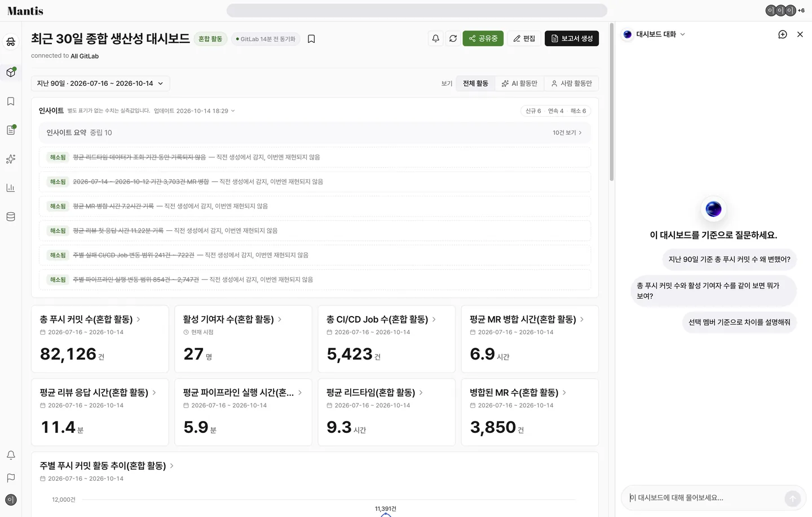This screenshot has width=812, height=517.
Task: Click the 편집 edit button
Action: pos(524,38)
